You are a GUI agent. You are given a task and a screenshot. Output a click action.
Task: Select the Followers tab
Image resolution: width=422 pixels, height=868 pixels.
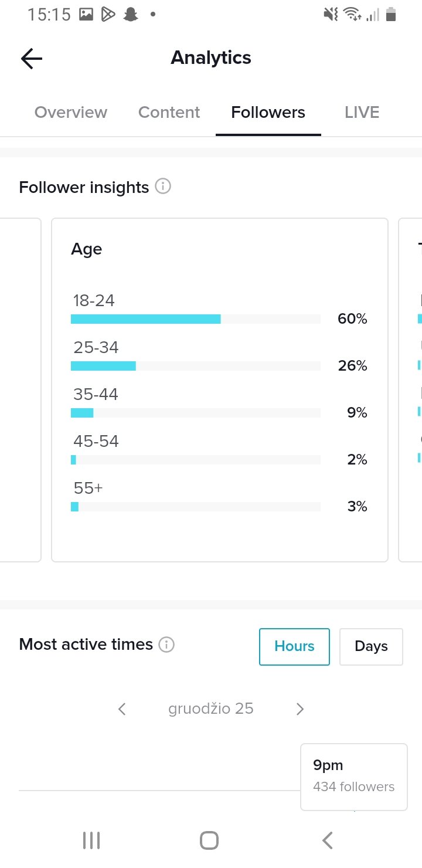[268, 113]
